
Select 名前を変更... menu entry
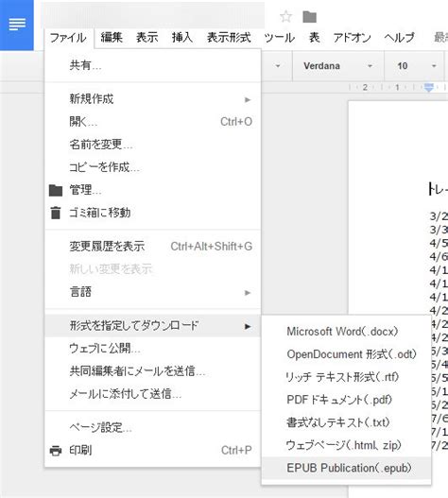[x=153, y=145]
